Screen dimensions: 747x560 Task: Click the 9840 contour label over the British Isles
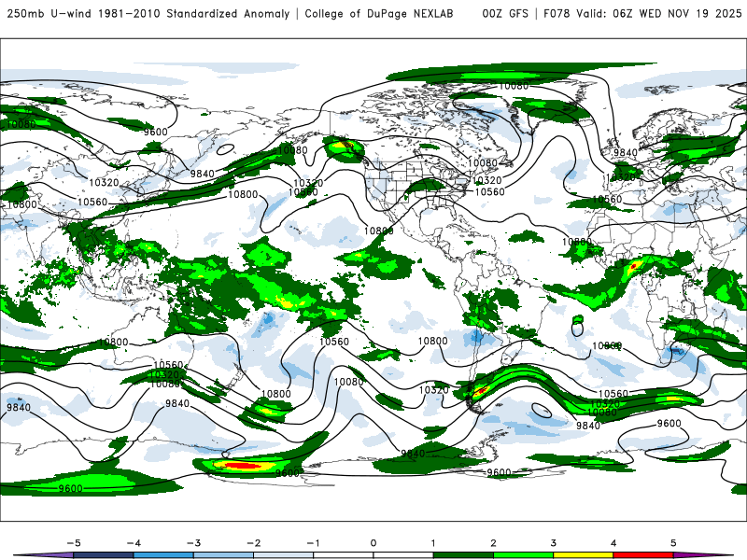(626, 152)
